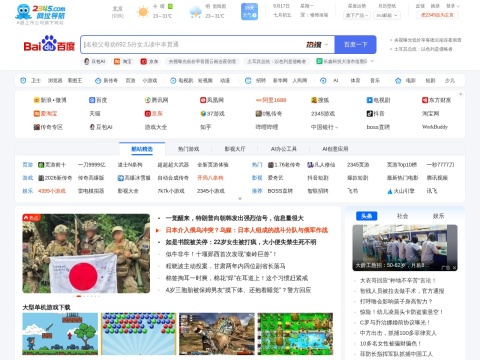
Task: Click set 2345 as homepage button
Action: (x=437, y=15)
